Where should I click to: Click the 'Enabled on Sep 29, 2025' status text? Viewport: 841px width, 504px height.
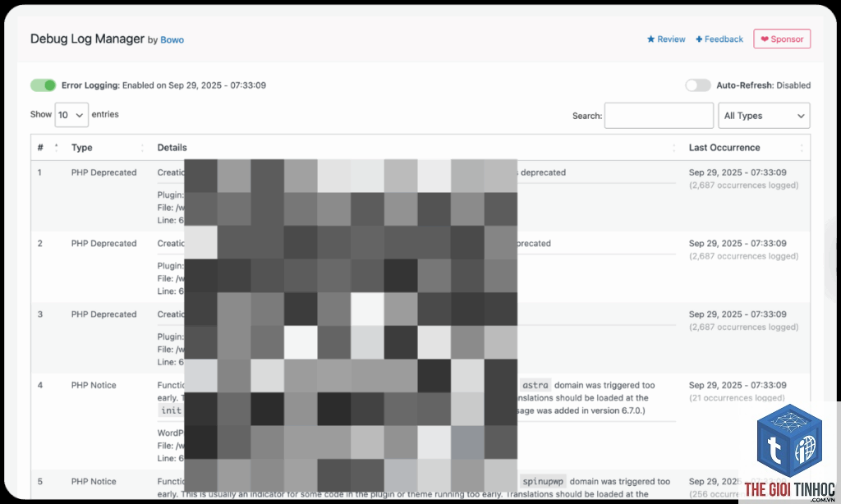tap(194, 85)
